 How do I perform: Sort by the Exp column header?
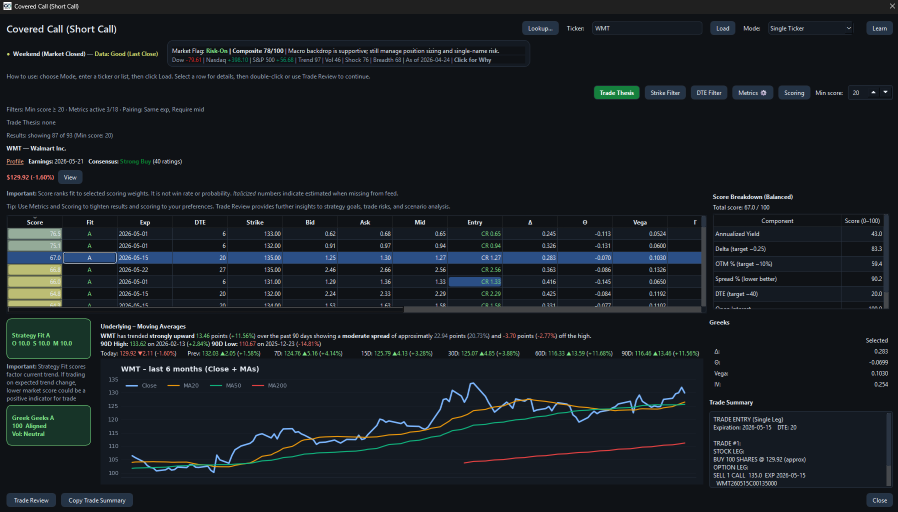point(145,222)
